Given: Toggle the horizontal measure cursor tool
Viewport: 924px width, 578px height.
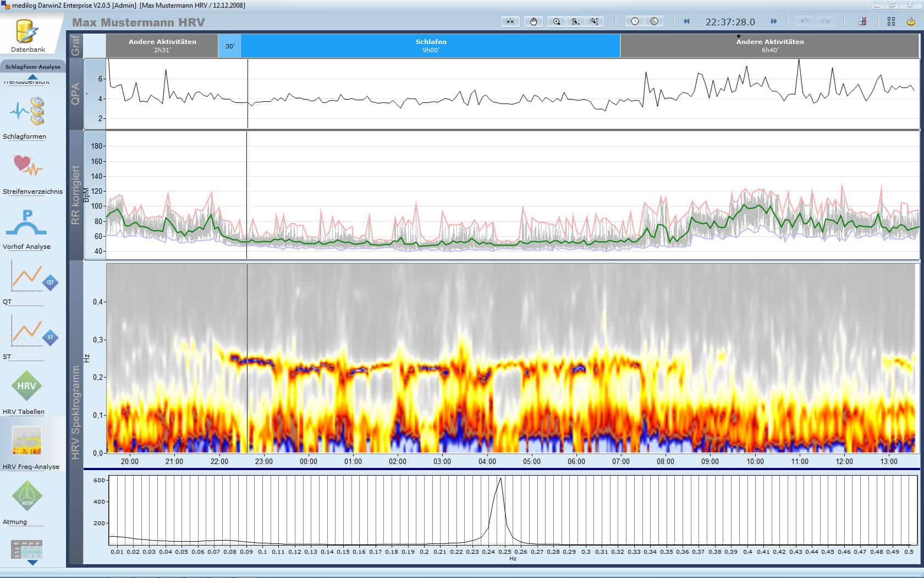Looking at the screenshot, I should [x=510, y=21].
